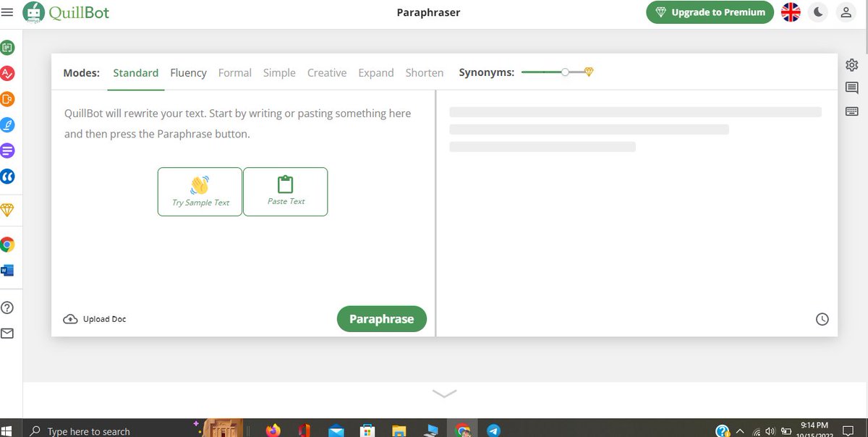868x437 pixels.
Task: Open the Mail app from taskbar
Action: (336, 430)
